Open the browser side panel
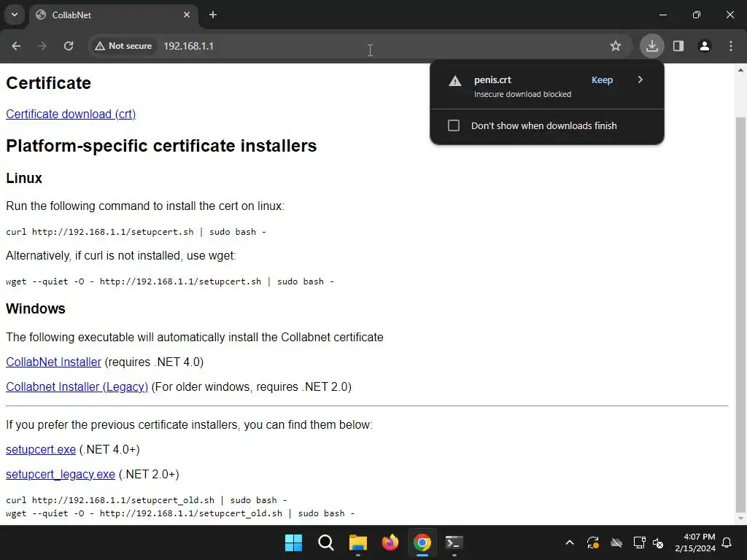 point(678,46)
